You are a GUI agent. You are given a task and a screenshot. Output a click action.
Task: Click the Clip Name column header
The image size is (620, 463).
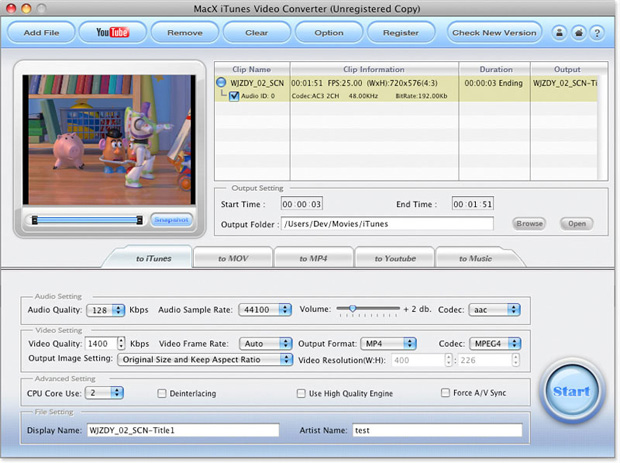[252, 69]
